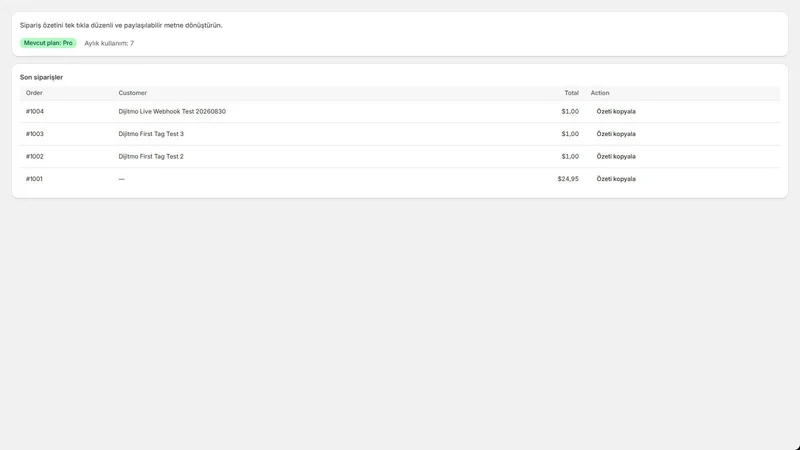Select order number #1002
The image size is (800, 450).
[35, 156]
